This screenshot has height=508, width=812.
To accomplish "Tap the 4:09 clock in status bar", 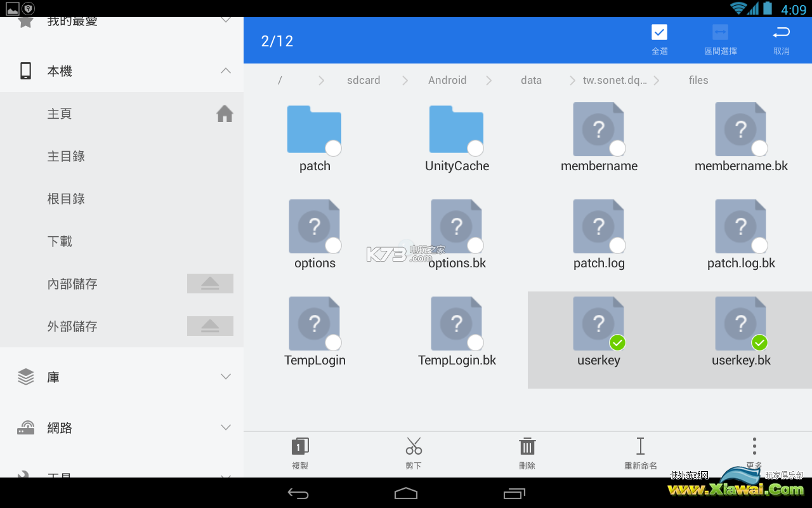I will coord(794,10).
